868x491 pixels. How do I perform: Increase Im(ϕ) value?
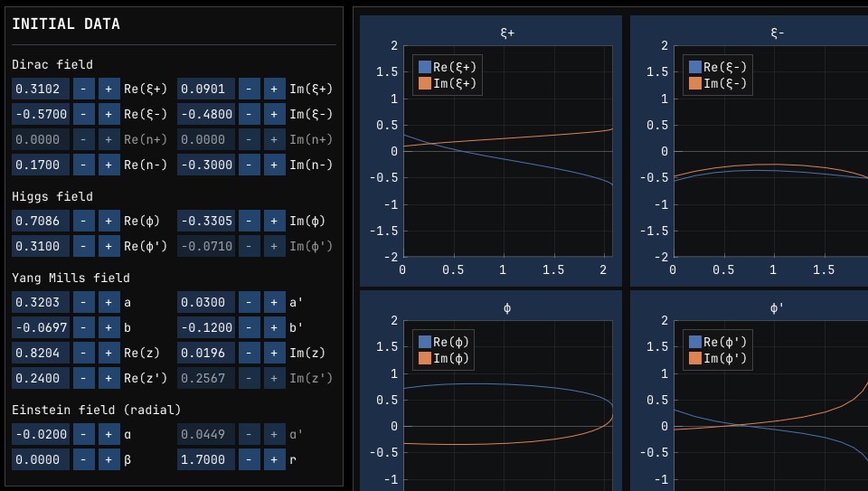[x=275, y=221]
